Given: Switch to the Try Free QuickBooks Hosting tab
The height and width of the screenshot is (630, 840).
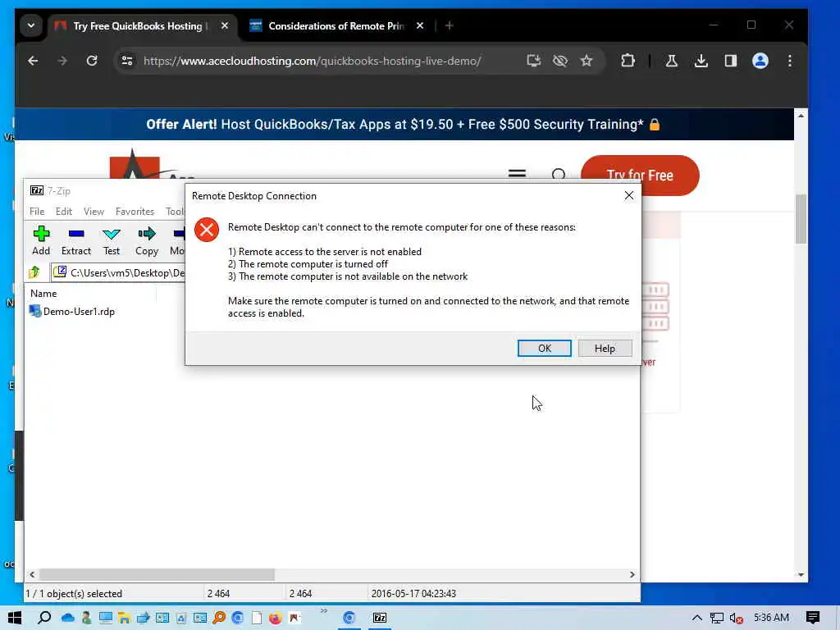Looking at the screenshot, I should (x=137, y=25).
